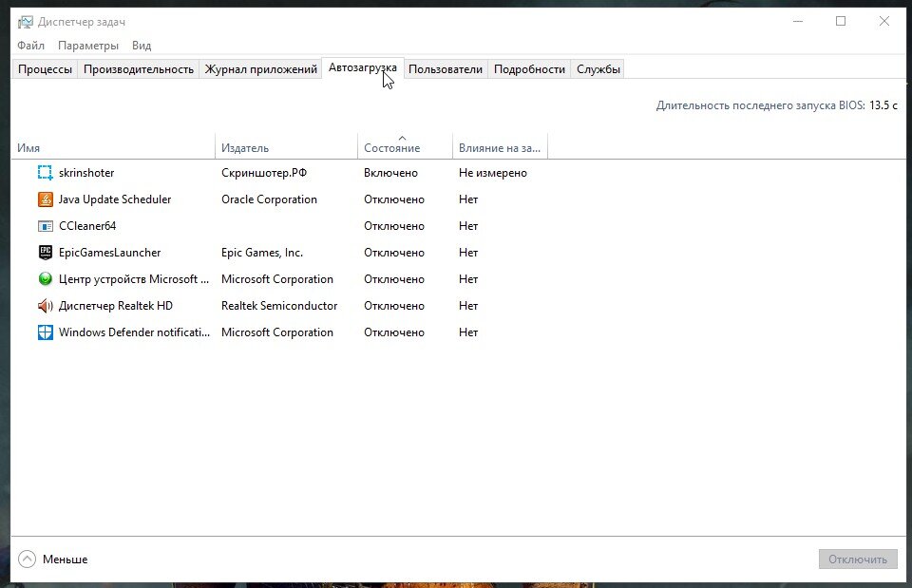Open the Подробности tab
912x588 pixels.
point(529,69)
